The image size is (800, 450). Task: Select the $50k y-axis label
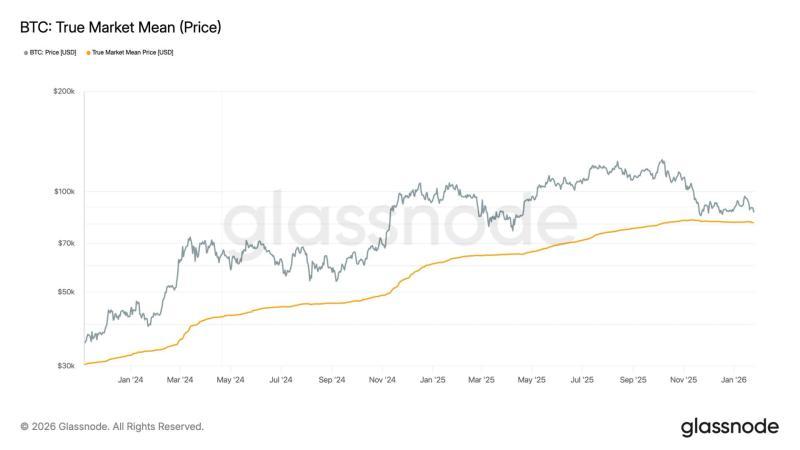(66, 292)
